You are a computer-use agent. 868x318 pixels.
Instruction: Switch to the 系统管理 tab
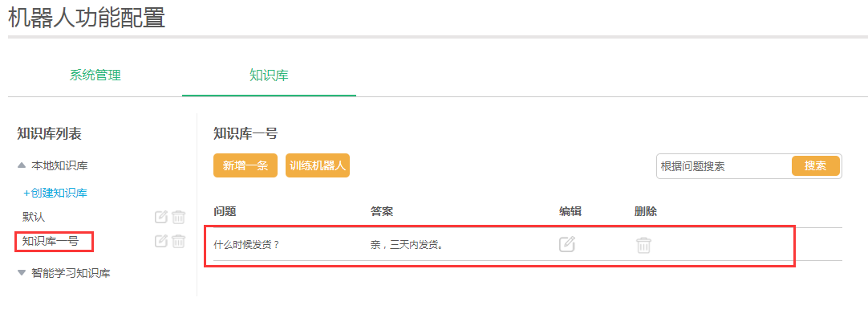[95, 76]
